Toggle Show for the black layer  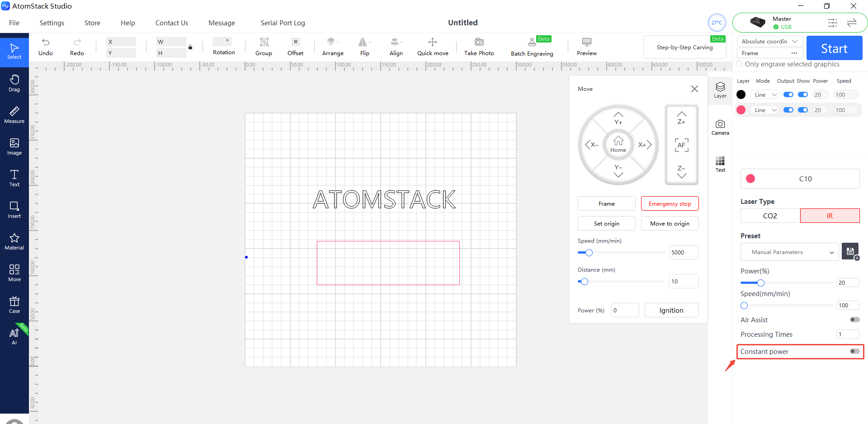803,94
